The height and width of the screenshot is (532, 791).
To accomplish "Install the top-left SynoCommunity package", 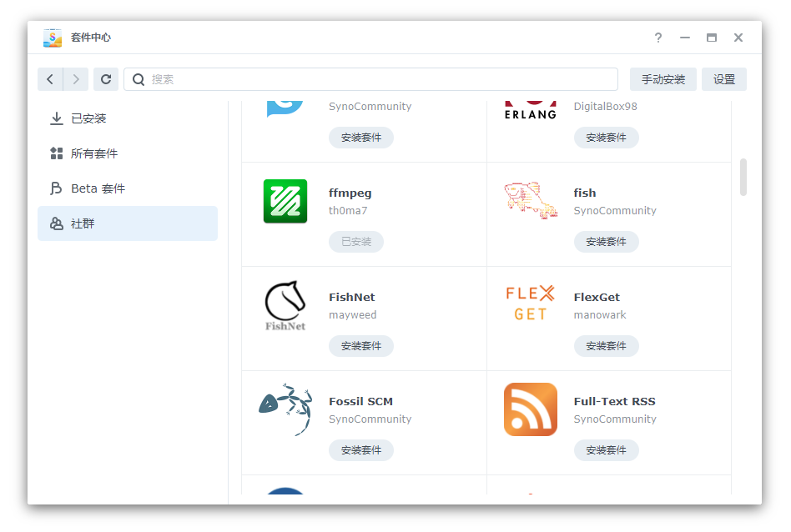I will (361, 138).
